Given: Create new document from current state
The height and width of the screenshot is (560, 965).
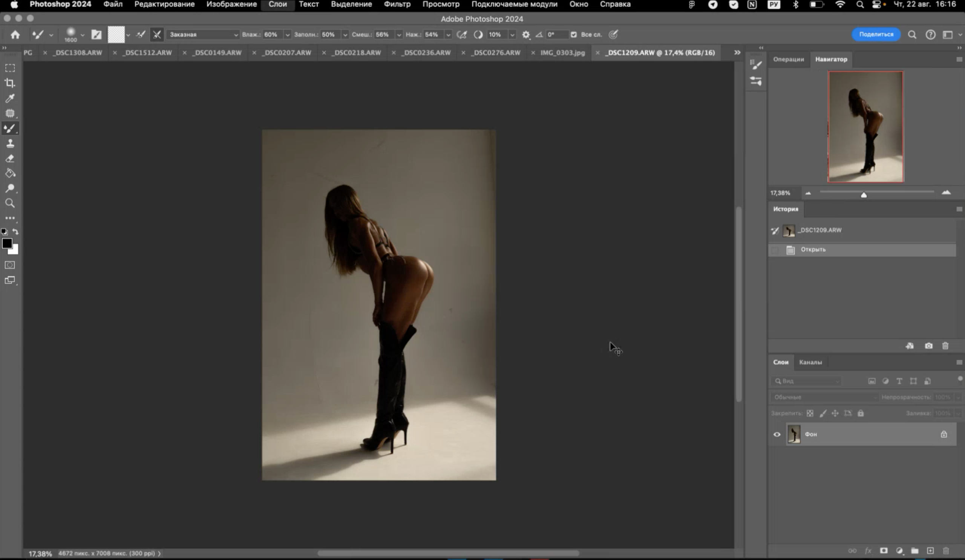Looking at the screenshot, I should tap(910, 346).
